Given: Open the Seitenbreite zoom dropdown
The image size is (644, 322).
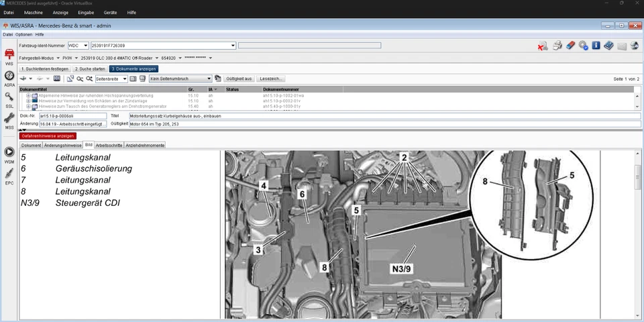Looking at the screenshot, I should pos(125,78).
